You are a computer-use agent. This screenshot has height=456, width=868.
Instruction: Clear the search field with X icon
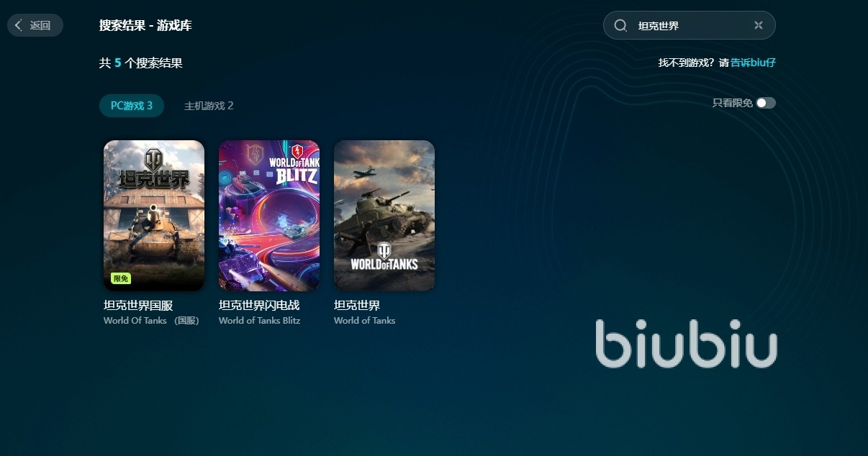tap(758, 25)
